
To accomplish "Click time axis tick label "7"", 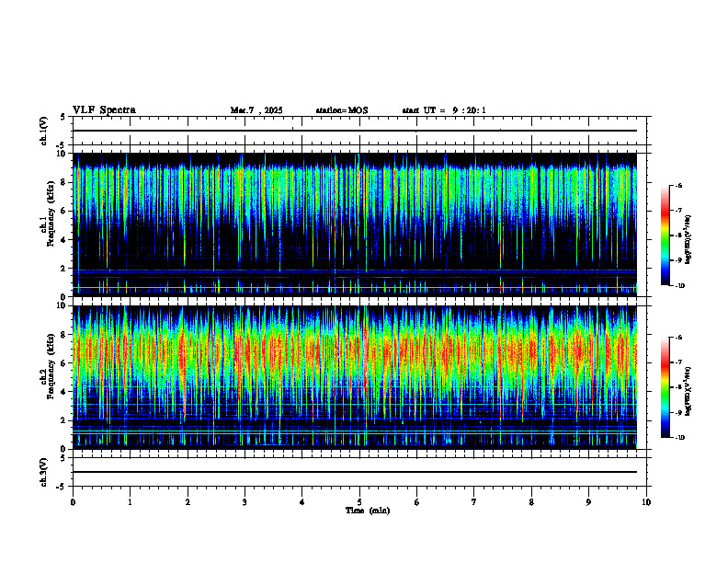I will tap(474, 502).
